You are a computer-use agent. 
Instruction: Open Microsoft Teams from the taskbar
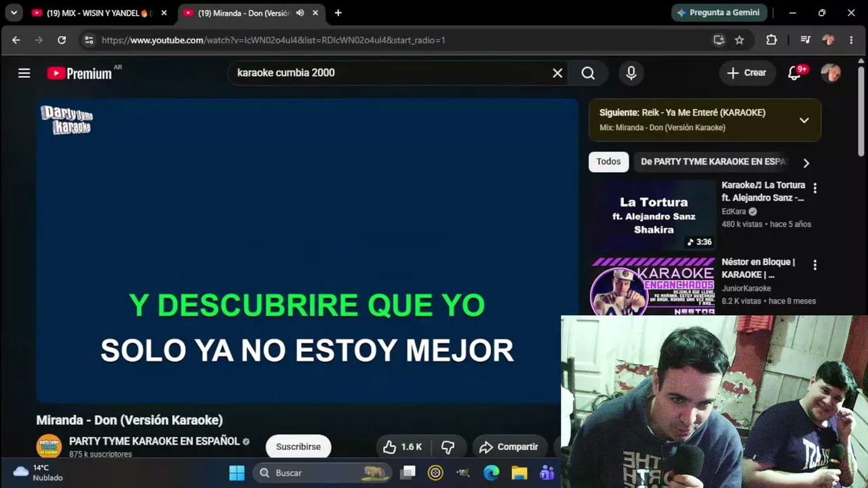click(547, 472)
